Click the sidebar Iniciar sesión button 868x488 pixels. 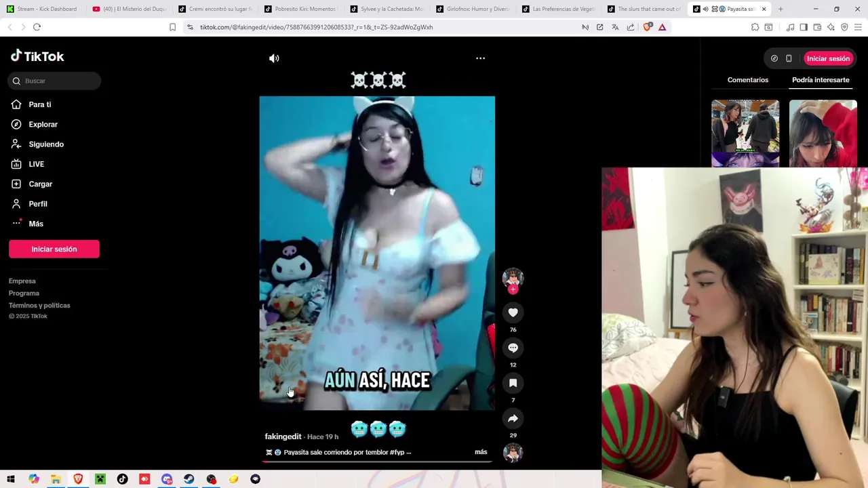(54, 249)
